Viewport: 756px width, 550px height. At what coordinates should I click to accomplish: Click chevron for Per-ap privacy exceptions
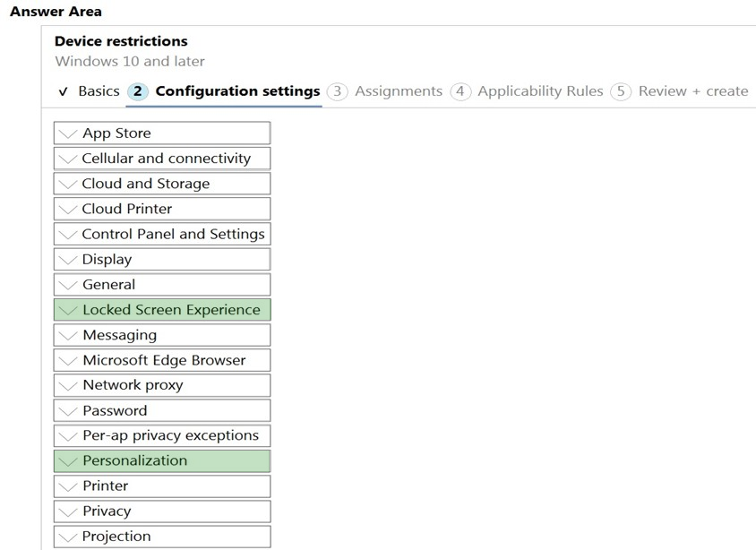(x=68, y=435)
